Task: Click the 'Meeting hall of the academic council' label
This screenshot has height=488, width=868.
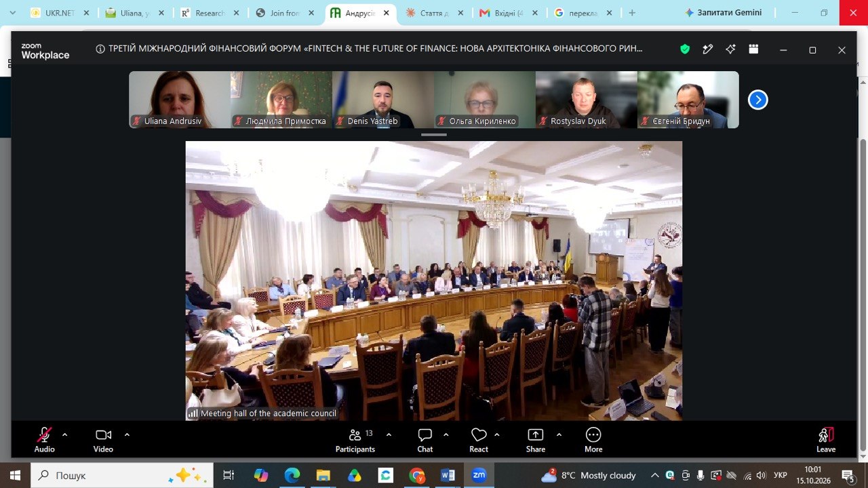Action: 269,413
